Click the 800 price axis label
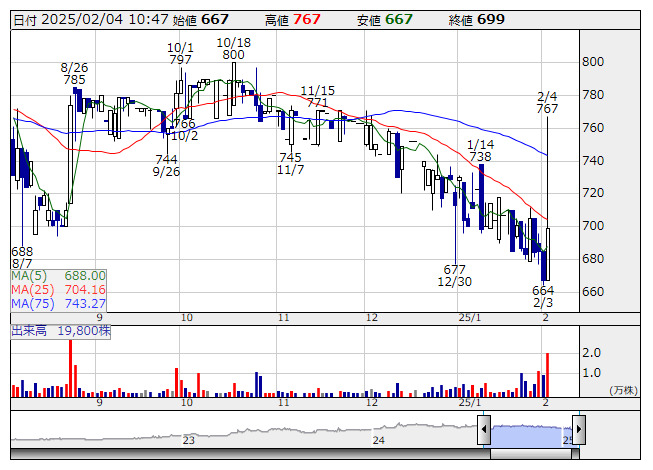This screenshot has width=653, height=470. [593, 62]
